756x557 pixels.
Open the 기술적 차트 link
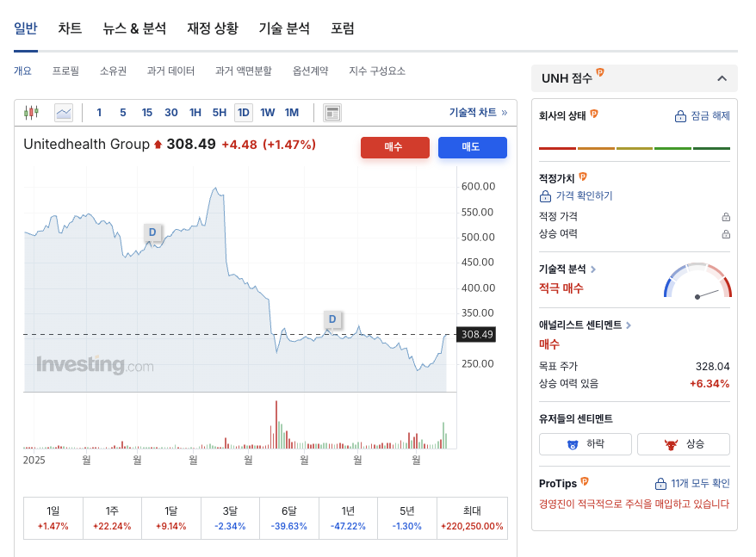[478, 113]
